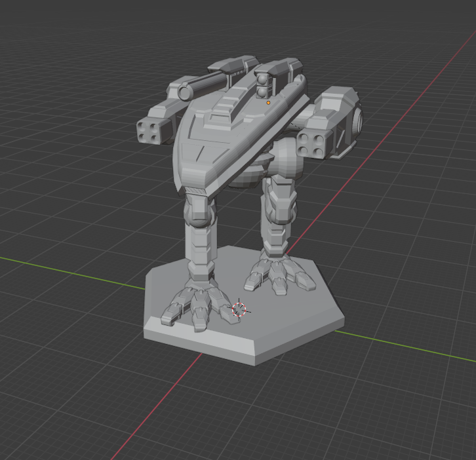Select the right four-tube missile pod

click(315, 143)
